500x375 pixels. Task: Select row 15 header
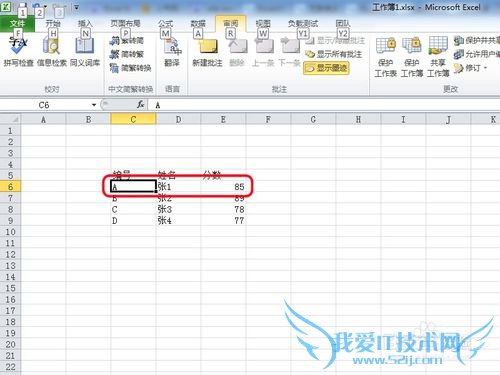click(x=10, y=288)
